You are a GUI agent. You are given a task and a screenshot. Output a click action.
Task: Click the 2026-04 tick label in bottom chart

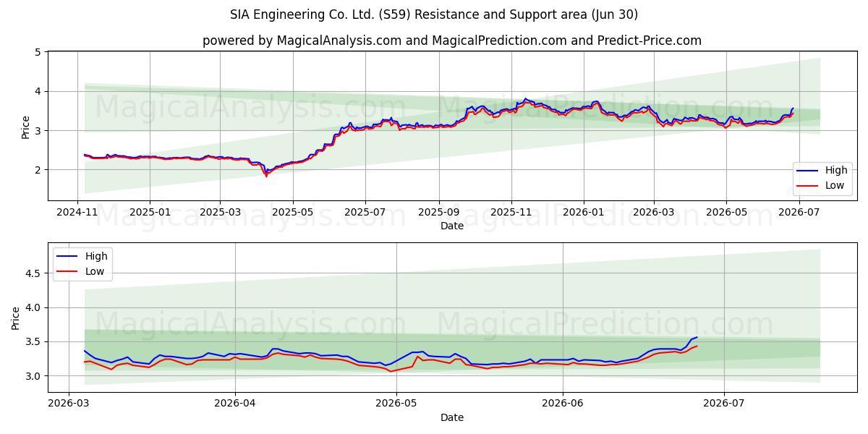(236, 404)
